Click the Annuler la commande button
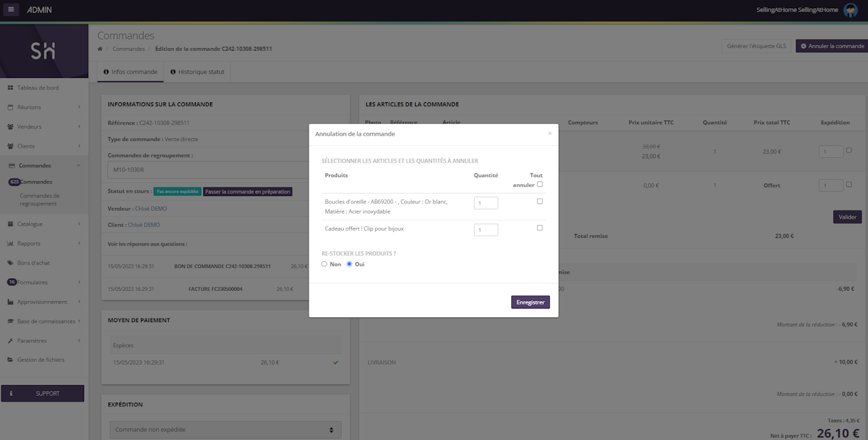The height and width of the screenshot is (440, 868). [x=832, y=46]
